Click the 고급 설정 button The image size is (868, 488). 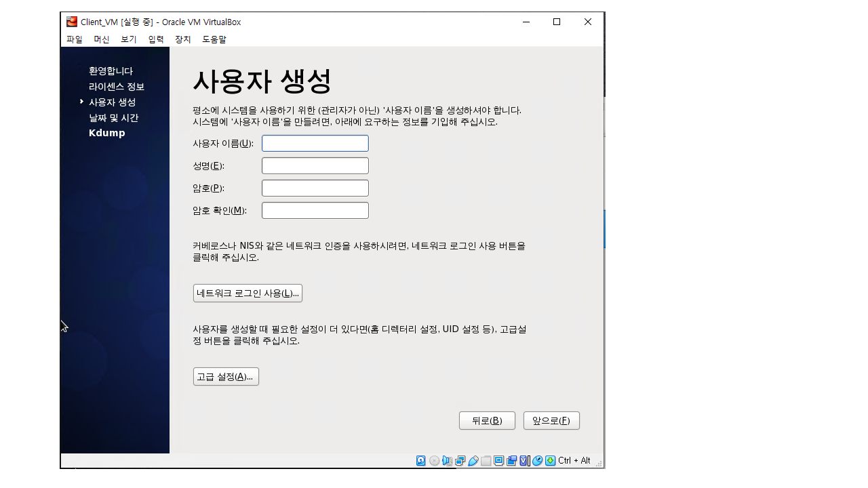coord(226,377)
